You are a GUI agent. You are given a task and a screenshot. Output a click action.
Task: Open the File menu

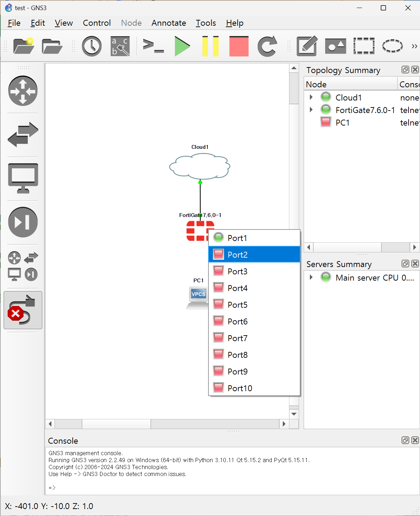pos(14,23)
